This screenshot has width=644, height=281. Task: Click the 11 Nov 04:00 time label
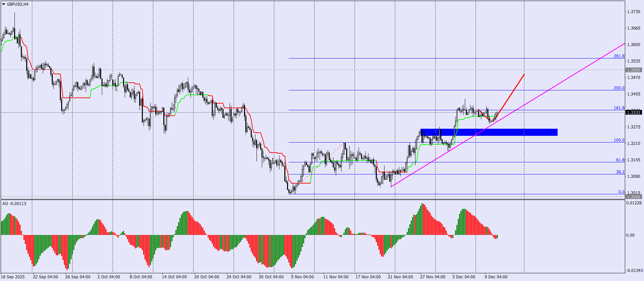pyautogui.click(x=336, y=277)
